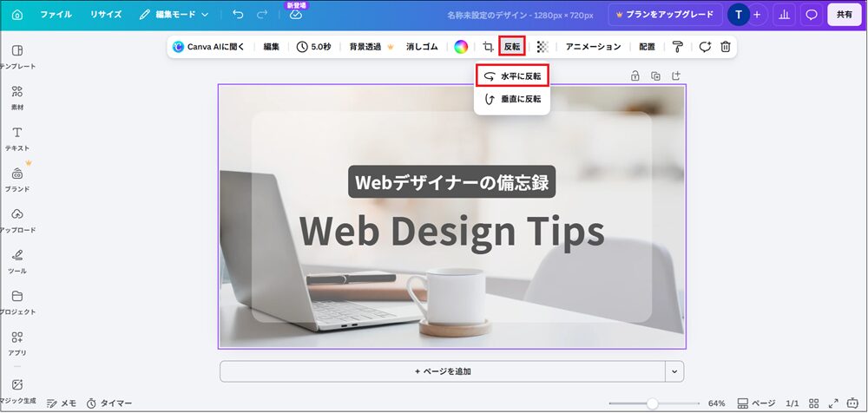Open the T user avatar
868x413 pixels.
coord(738,15)
